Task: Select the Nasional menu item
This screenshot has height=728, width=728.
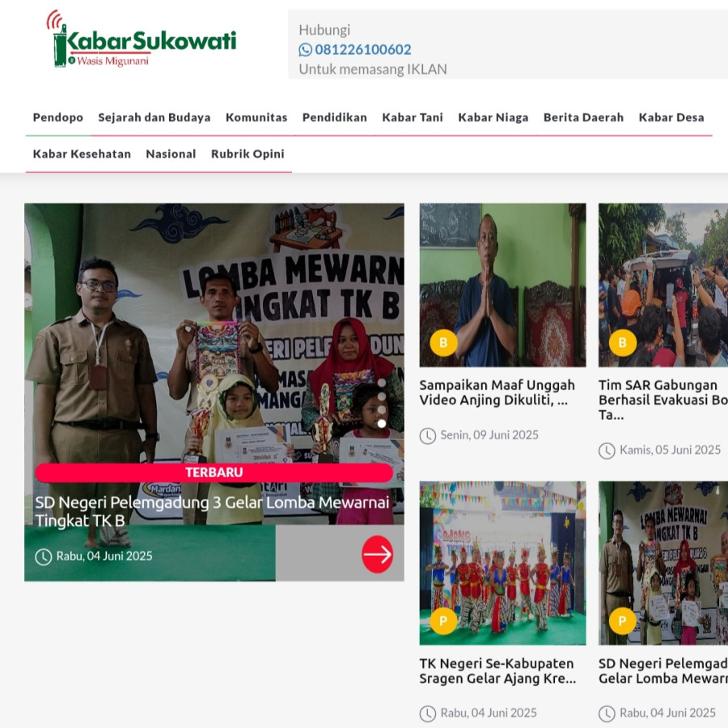Action: coord(171,154)
